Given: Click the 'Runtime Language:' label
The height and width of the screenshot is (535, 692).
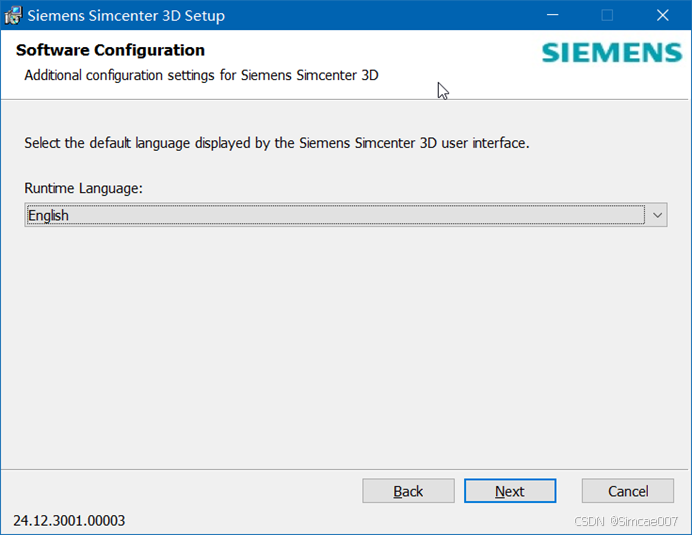Looking at the screenshot, I should click(x=83, y=188).
